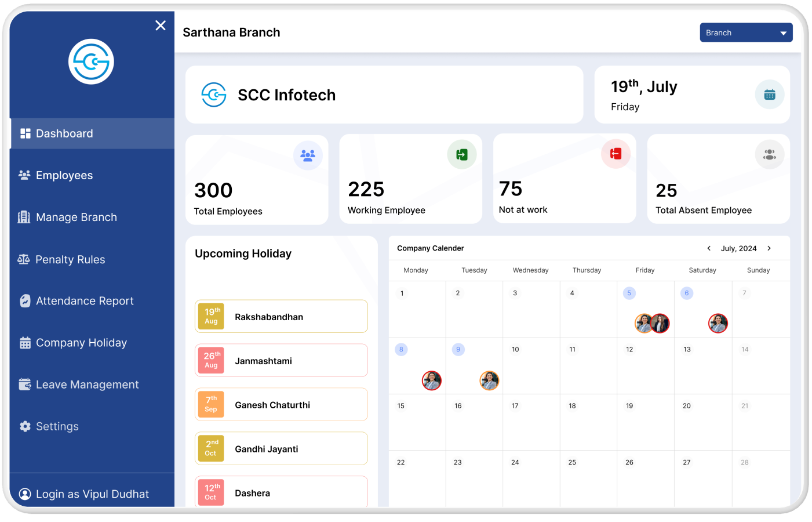Click the grey Total Absent Employee icon
The image size is (812, 522).
769,155
